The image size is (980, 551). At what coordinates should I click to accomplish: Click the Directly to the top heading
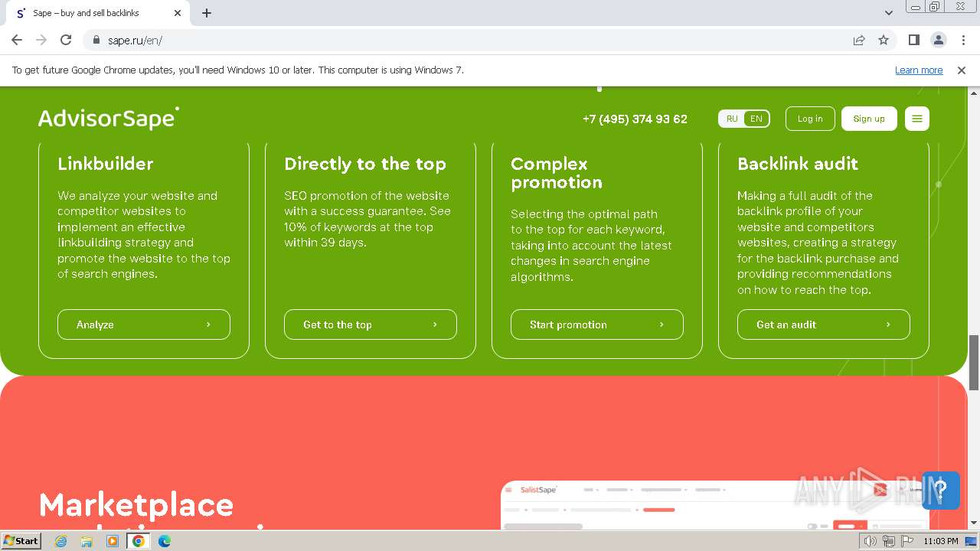pos(365,164)
